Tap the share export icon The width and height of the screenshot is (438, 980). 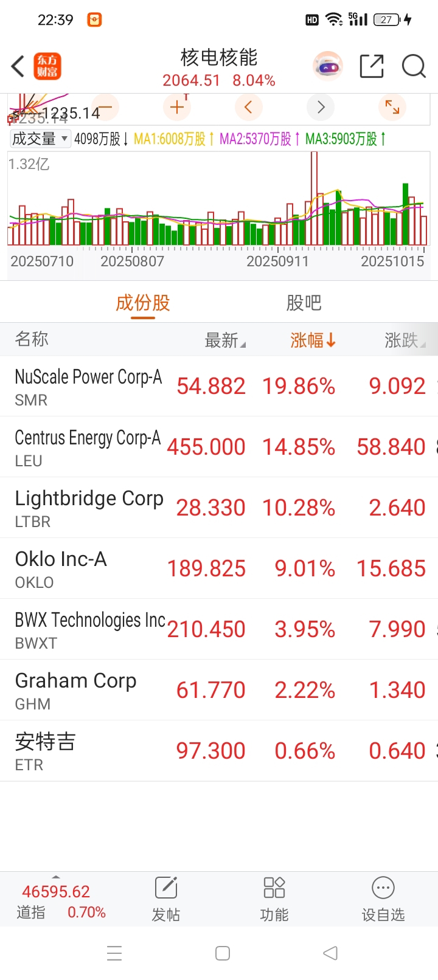(372, 66)
